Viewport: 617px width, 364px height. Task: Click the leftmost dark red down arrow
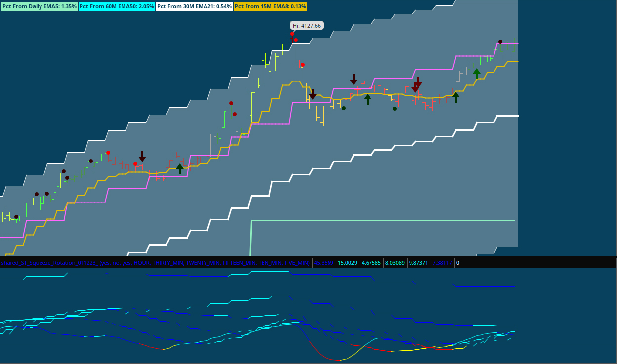142,157
